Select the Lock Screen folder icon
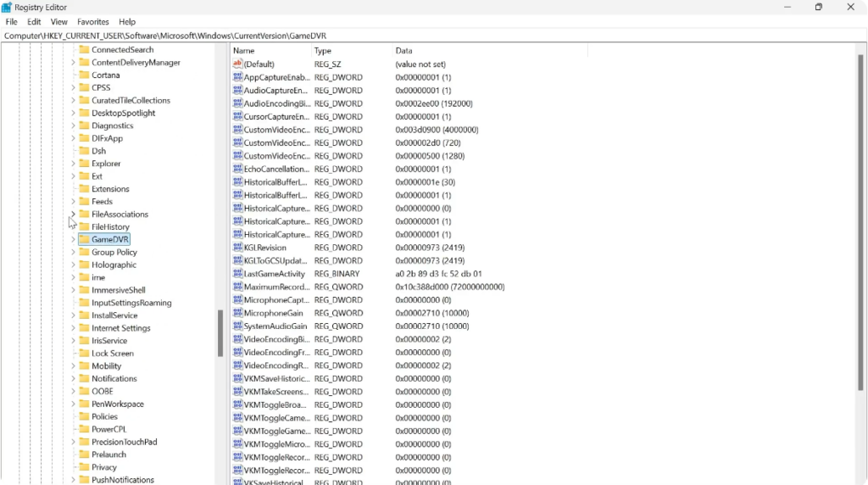868x485 pixels. 84,354
